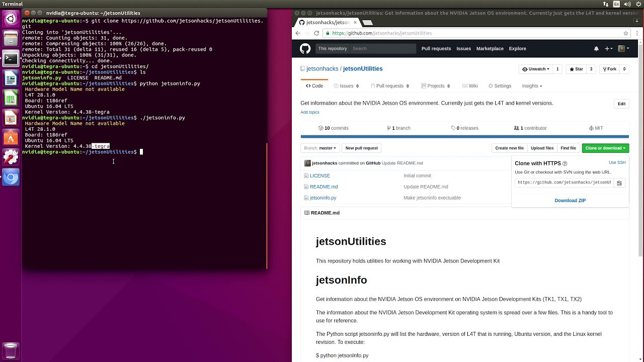Go back in the browser
Viewport: 644px width, 362px height.
[298, 33]
